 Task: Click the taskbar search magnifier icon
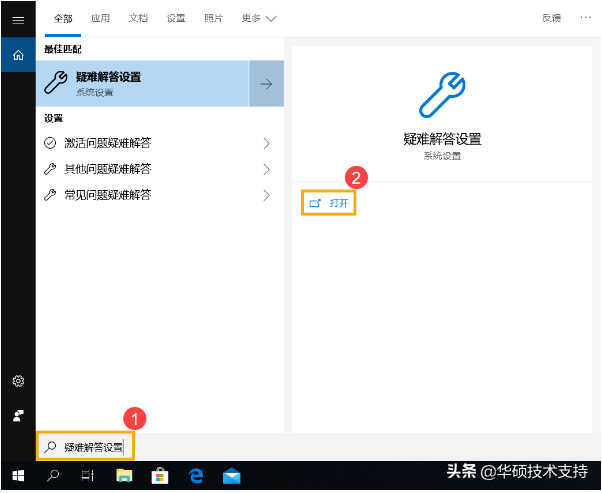53,475
